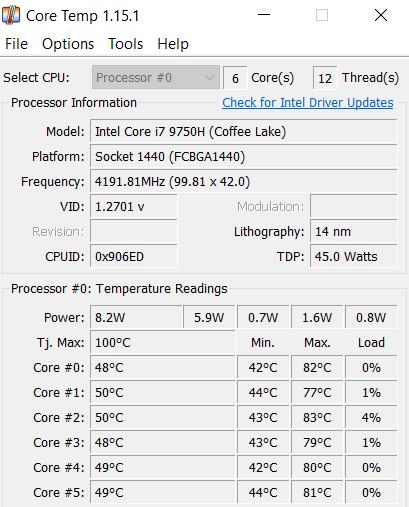Expand the Processor #0 CPU dropdown
The height and width of the screenshot is (507, 409).
156,77
